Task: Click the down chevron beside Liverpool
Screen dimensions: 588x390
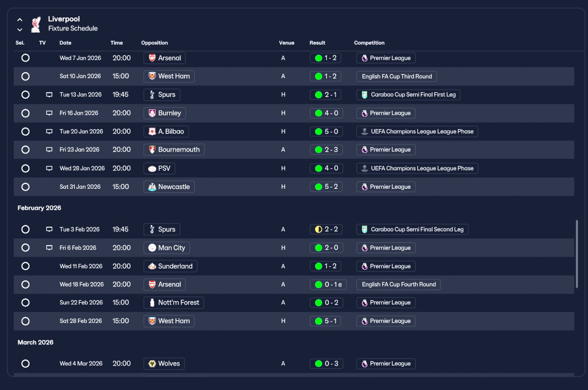Action: click(20, 30)
